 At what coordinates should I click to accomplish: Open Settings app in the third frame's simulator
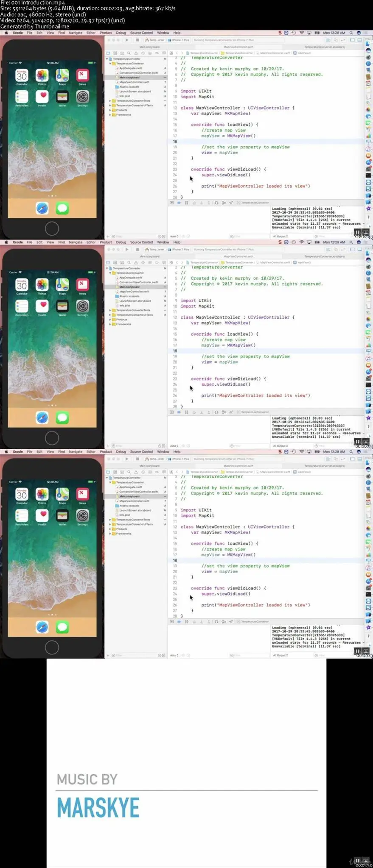click(82, 515)
